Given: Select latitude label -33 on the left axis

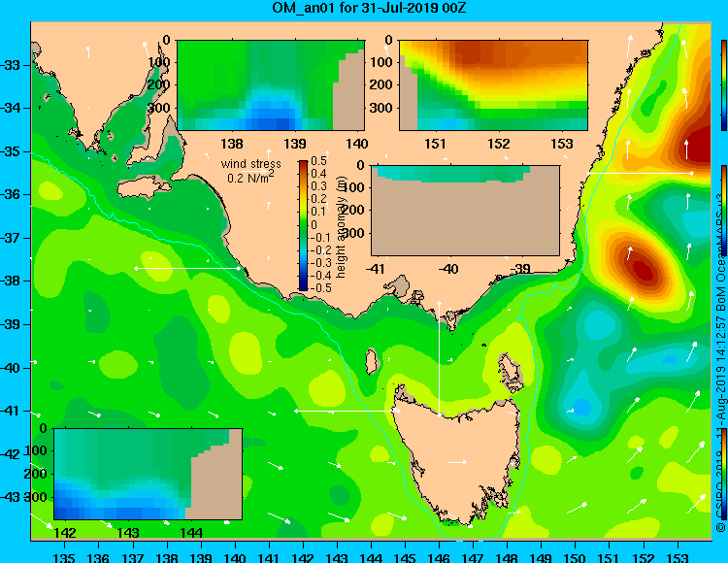Looking at the screenshot, I should point(10,65).
